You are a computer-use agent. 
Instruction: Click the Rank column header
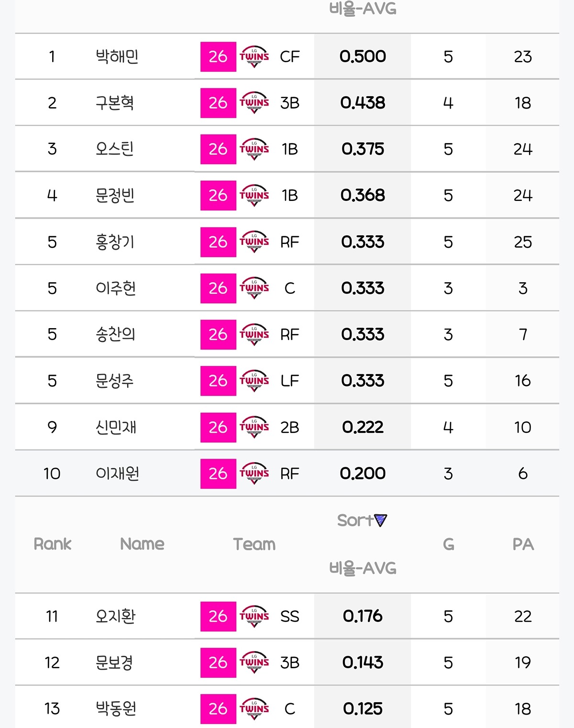coord(53,544)
